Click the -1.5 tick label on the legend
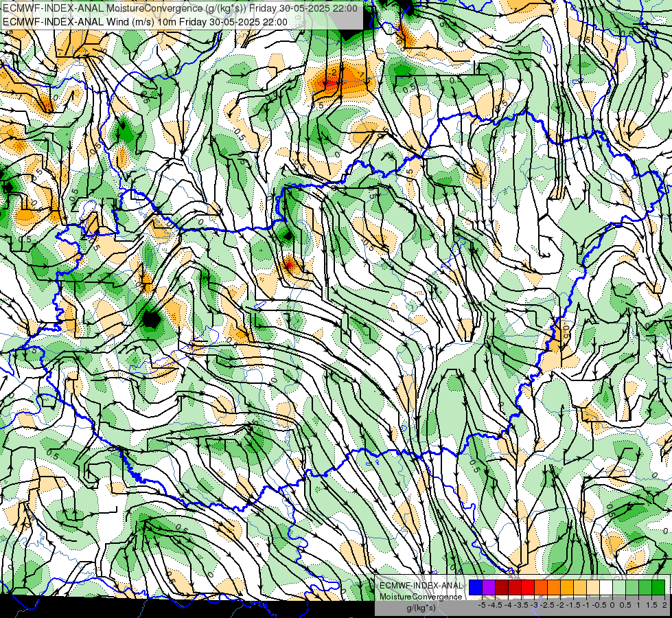 (x=573, y=605)
